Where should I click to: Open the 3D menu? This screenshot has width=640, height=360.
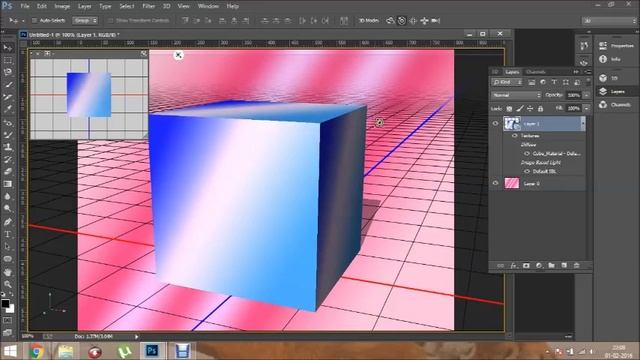point(167,6)
